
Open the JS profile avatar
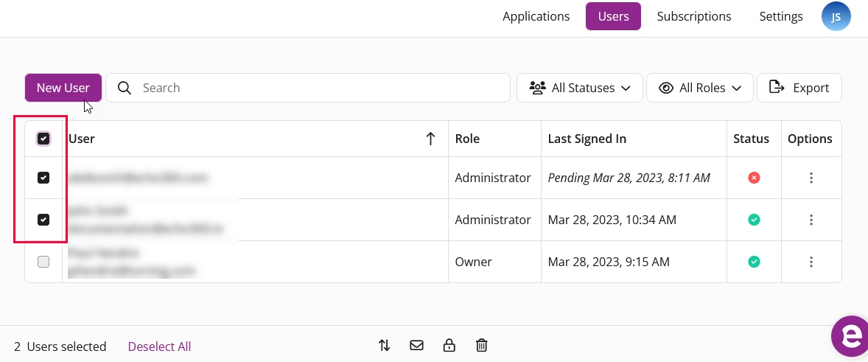coord(836,17)
